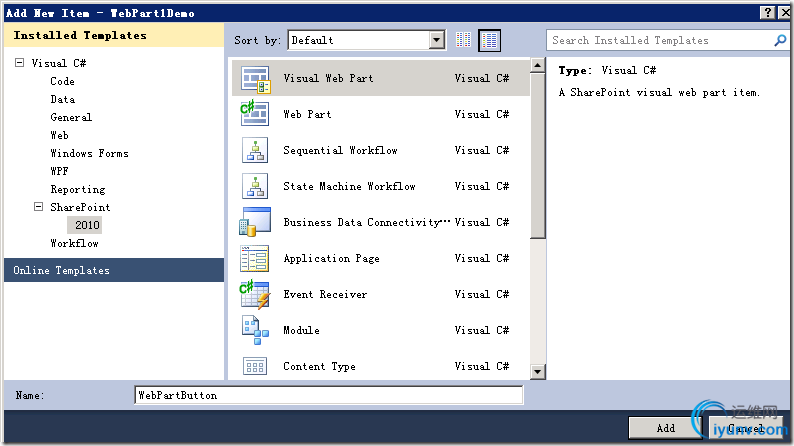Collapse the SharePoint tree node
The width and height of the screenshot is (794, 446).
tap(38, 207)
